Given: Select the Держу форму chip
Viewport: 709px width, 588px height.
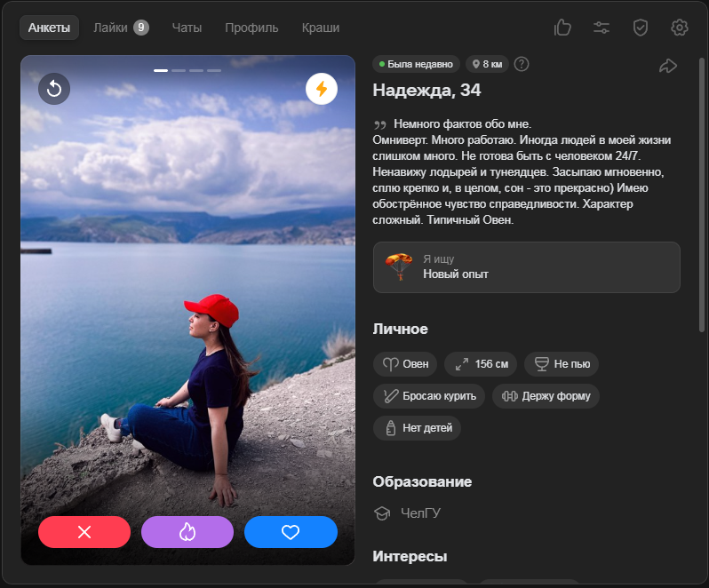Looking at the screenshot, I should point(546,396).
